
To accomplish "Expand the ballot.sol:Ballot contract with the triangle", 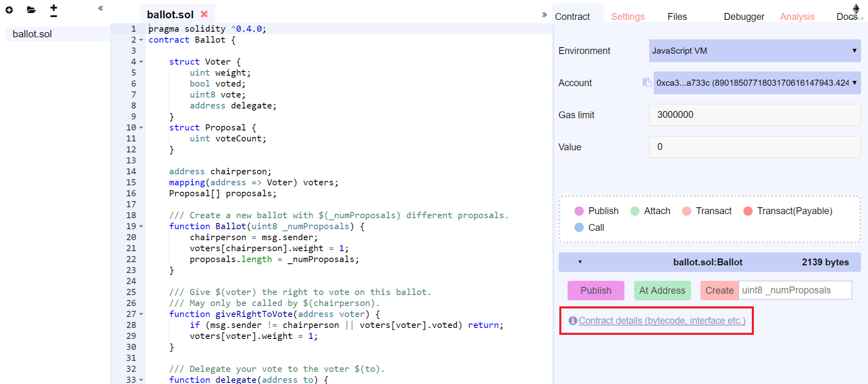I will pos(580,262).
